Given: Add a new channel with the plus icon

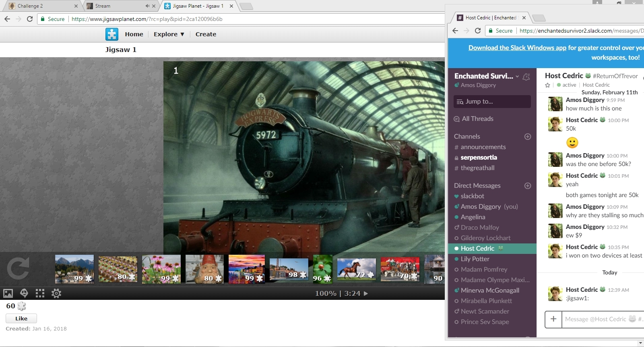Looking at the screenshot, I should tap(528, 137).
